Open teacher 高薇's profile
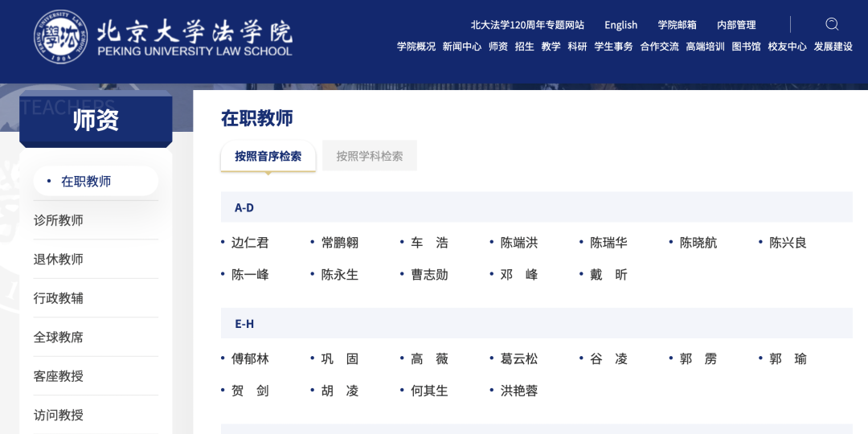This screenshot has width=868, height=434. [429, 358]
